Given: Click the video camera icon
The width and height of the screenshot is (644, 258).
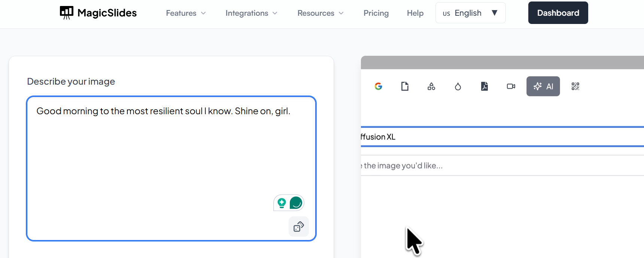Looking at the screenshot, I should [511, 86].
